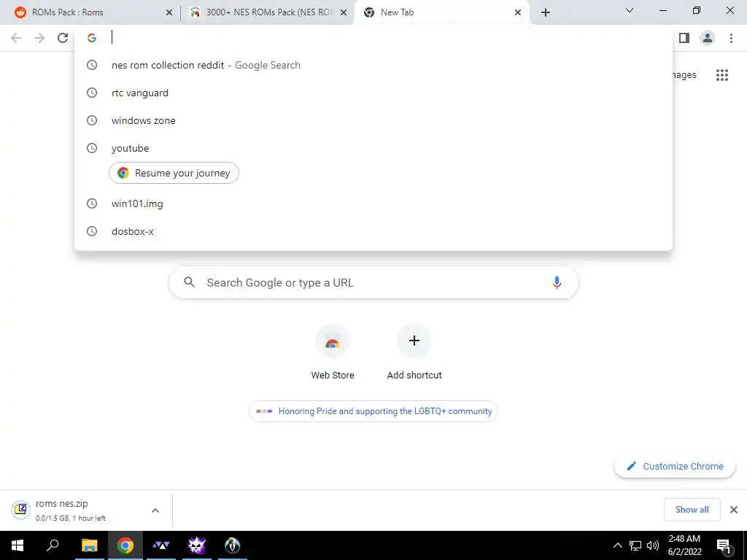
Task: Open File Explorer from the taskbar
Action: (89, 545)
